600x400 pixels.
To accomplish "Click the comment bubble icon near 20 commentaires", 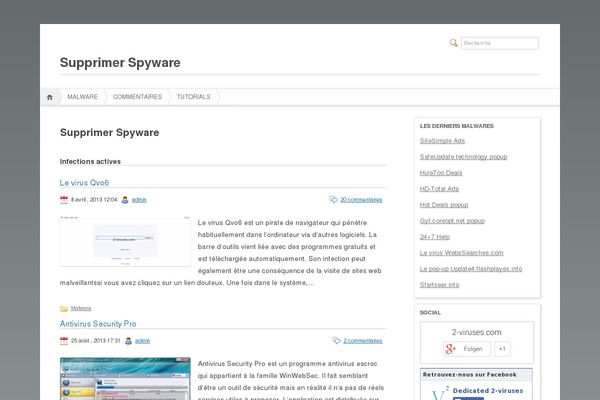I will point(333,199).
